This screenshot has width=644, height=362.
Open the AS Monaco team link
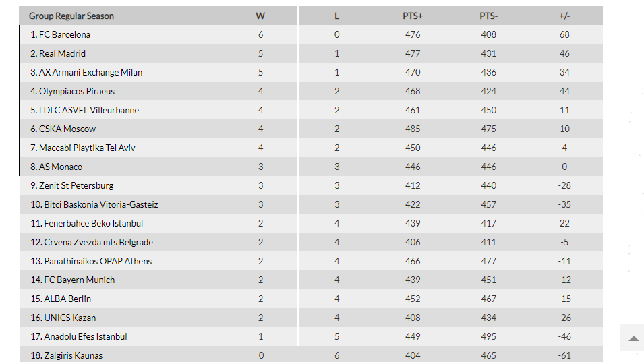(x=61, y=167)
